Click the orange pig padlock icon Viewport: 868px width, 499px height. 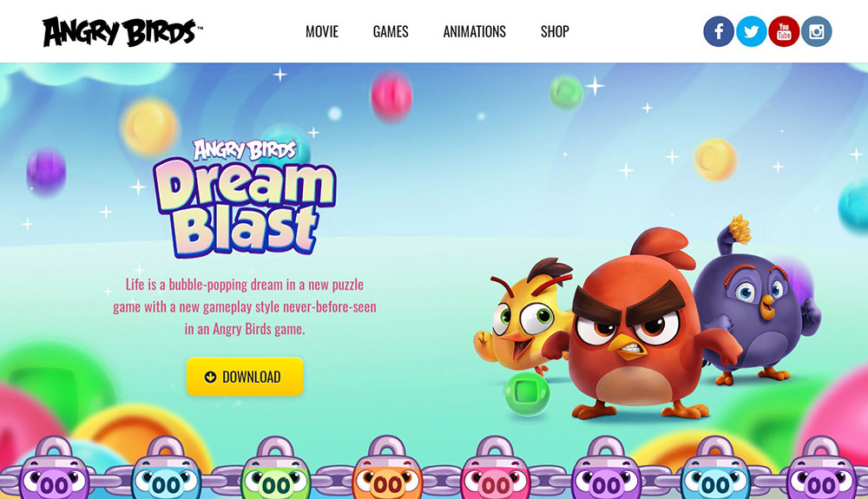click(x=387, y=469)
